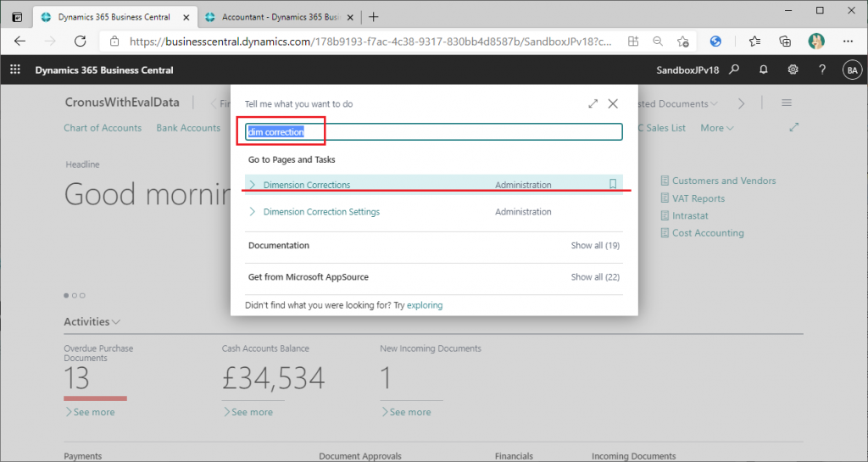Collapse the Activities section

click(92, 321)
